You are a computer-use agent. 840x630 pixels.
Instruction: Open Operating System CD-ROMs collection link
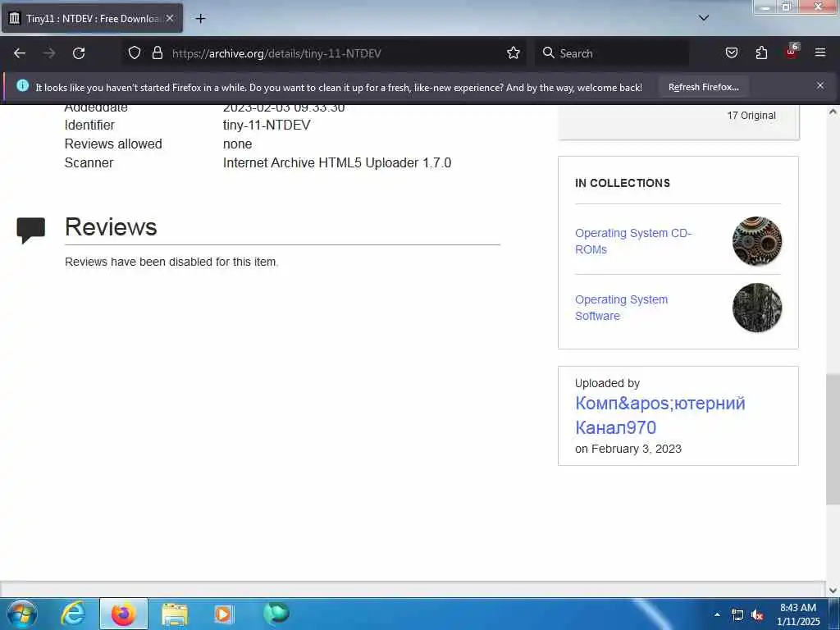point(633,241)
